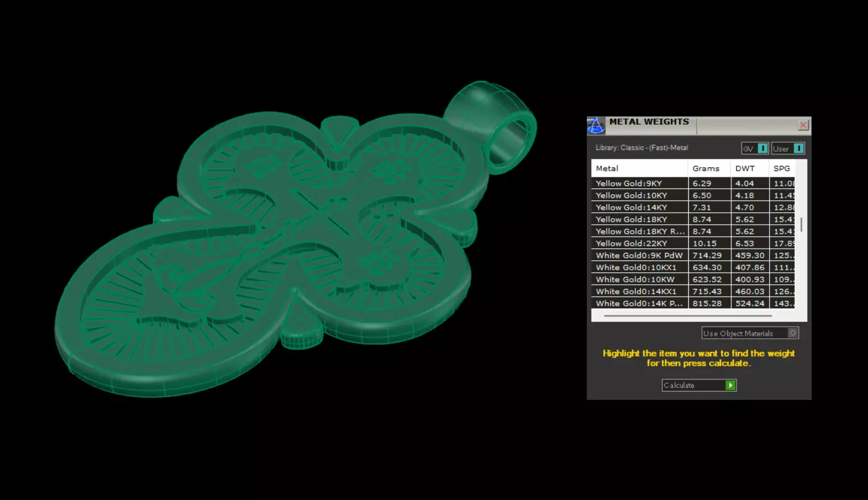Select the Yellow Gold:10KY row

[x=693, y=195]
